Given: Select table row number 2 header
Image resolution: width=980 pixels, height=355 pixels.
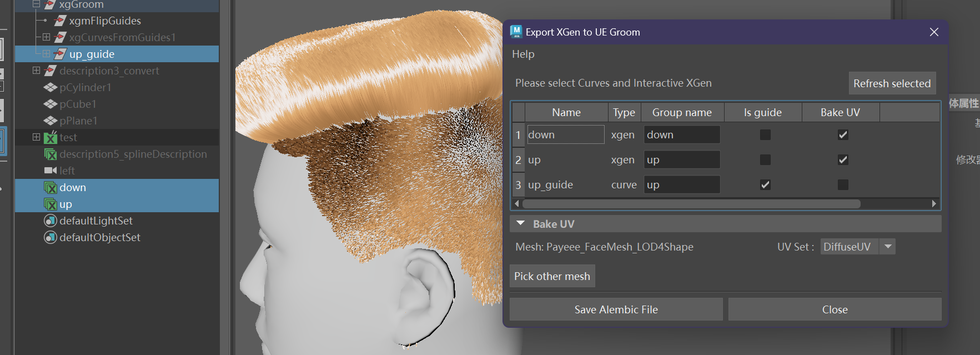Looking at the screenshot, I should [518, 159].
